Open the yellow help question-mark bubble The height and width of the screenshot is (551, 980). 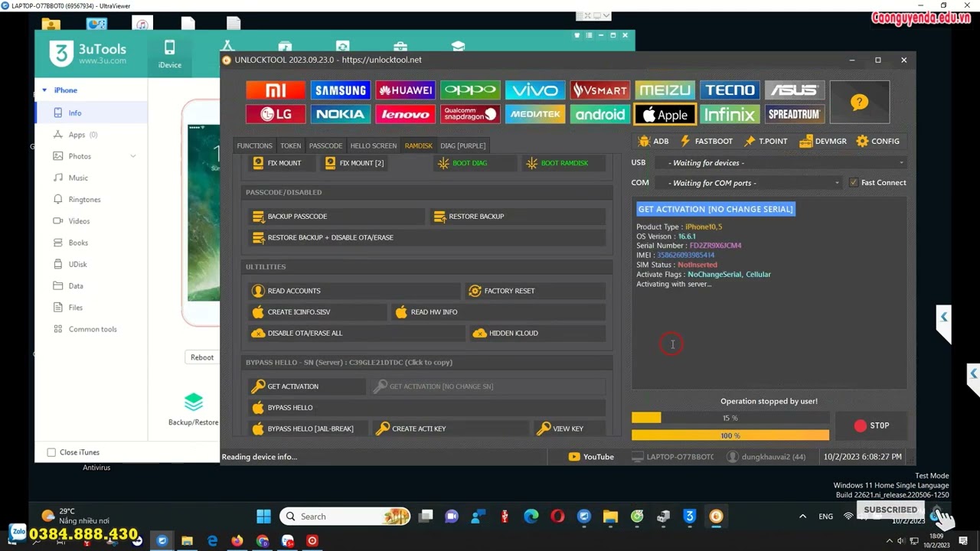859,102
